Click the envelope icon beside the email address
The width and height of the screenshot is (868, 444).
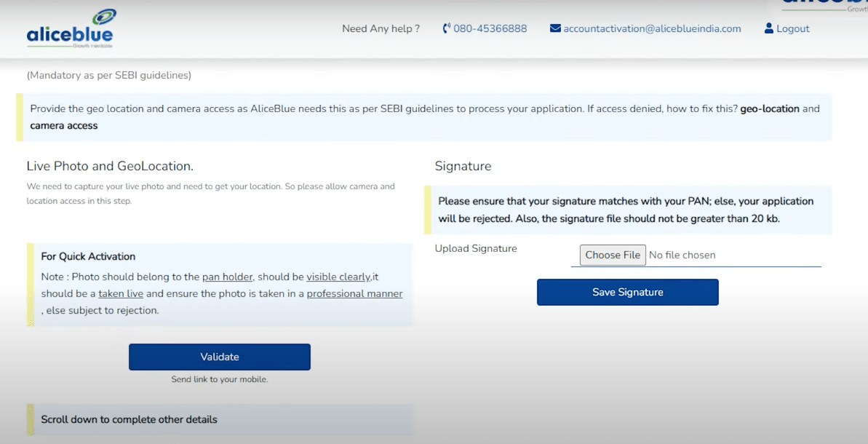555,28
